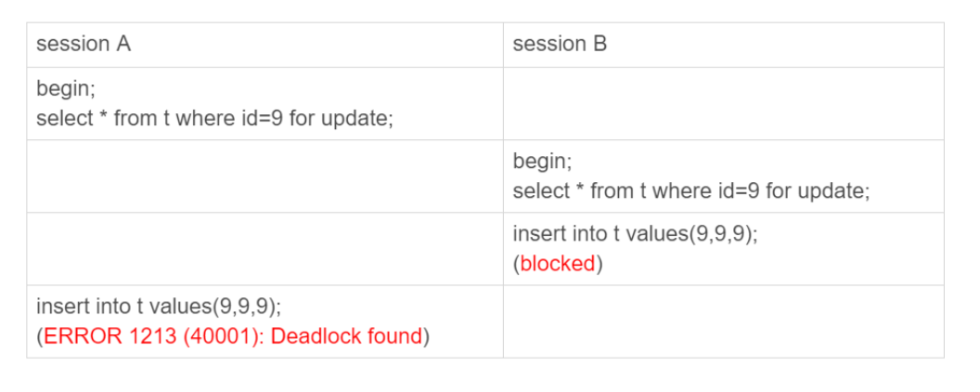Click 'values(9,9,9)' in session B column
Image resolution: width=980 pixels, height=392 pixels.
coord(690,234)
